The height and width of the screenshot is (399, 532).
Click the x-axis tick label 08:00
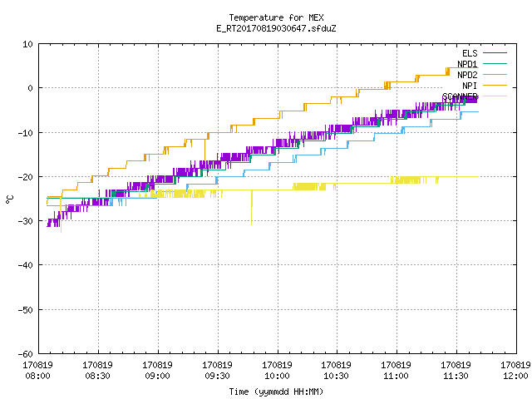coord(37,376)
